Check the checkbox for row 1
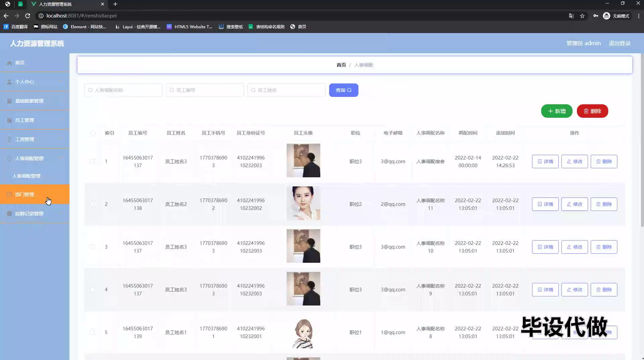The image size is (644, 360). (92, 162)
